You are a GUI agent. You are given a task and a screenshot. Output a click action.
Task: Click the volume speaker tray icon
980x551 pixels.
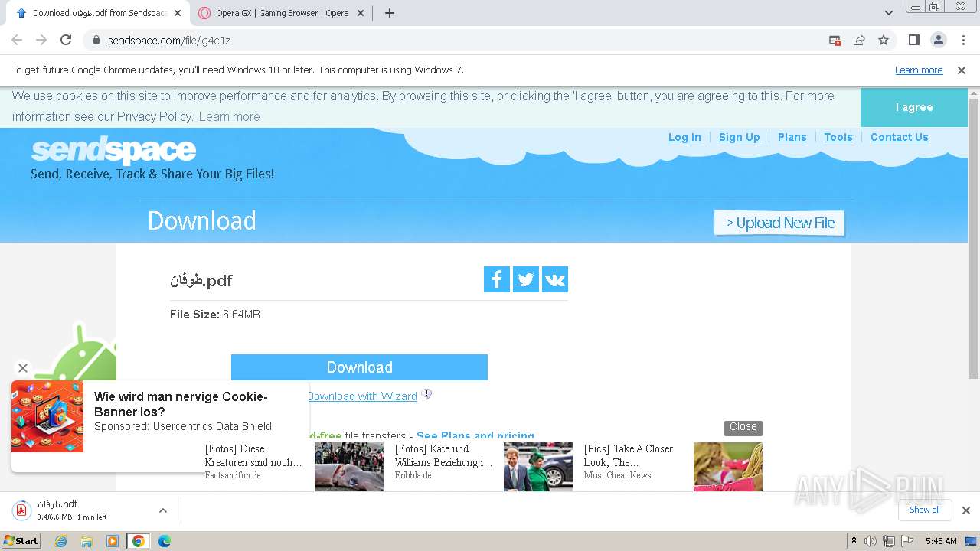[871, 541]
